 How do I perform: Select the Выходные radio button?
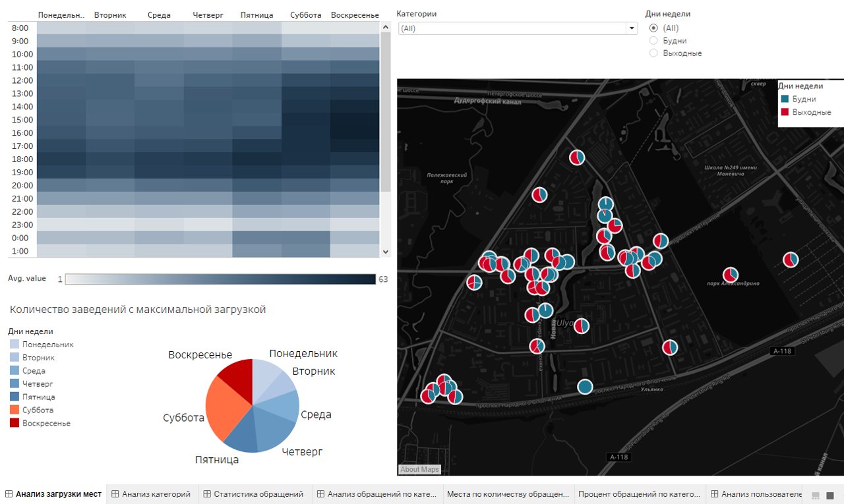click(x=653, y=53)
